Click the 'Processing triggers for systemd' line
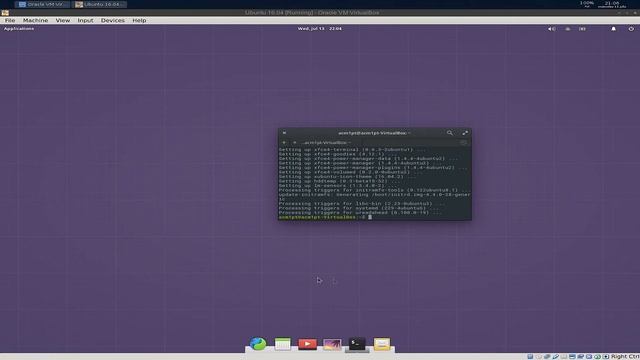 (360, 208)
